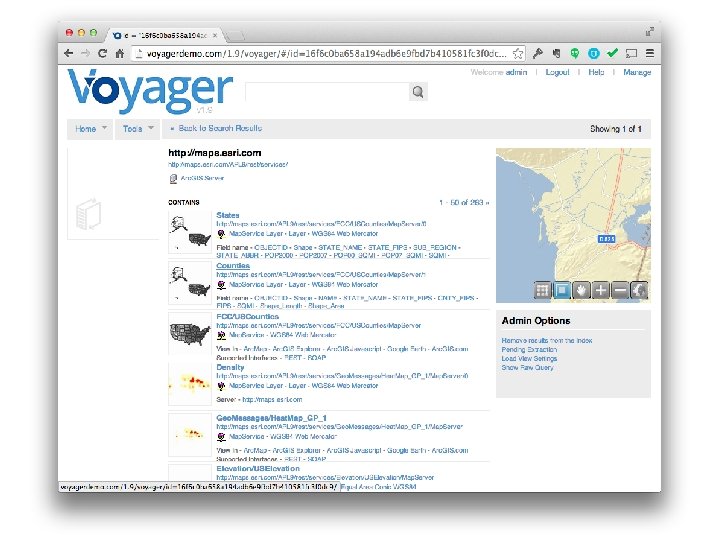Click the browser back arrow

[x=68, y=53]
